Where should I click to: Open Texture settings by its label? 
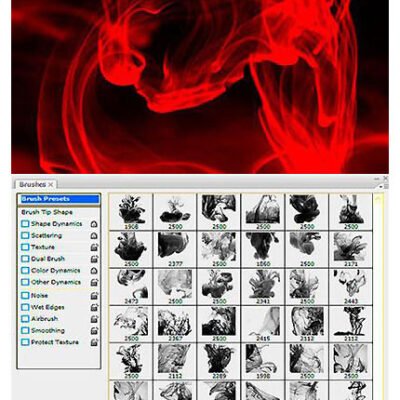coord(43,247)
